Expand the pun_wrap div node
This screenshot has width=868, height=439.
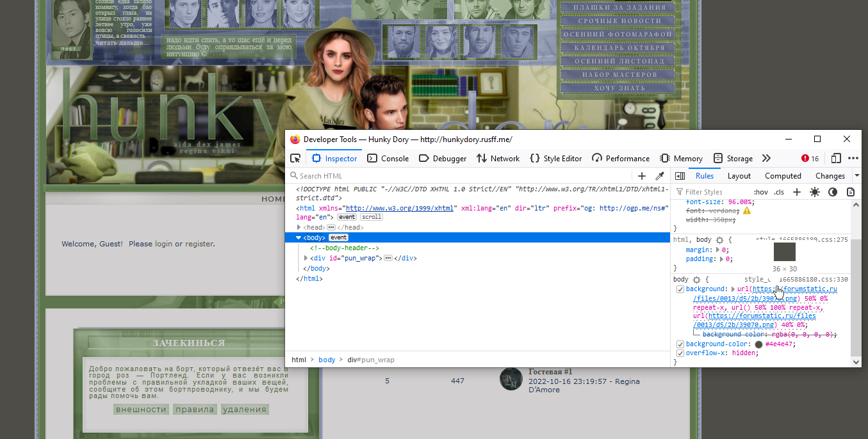pyautogui.click(x=306, y=258)
